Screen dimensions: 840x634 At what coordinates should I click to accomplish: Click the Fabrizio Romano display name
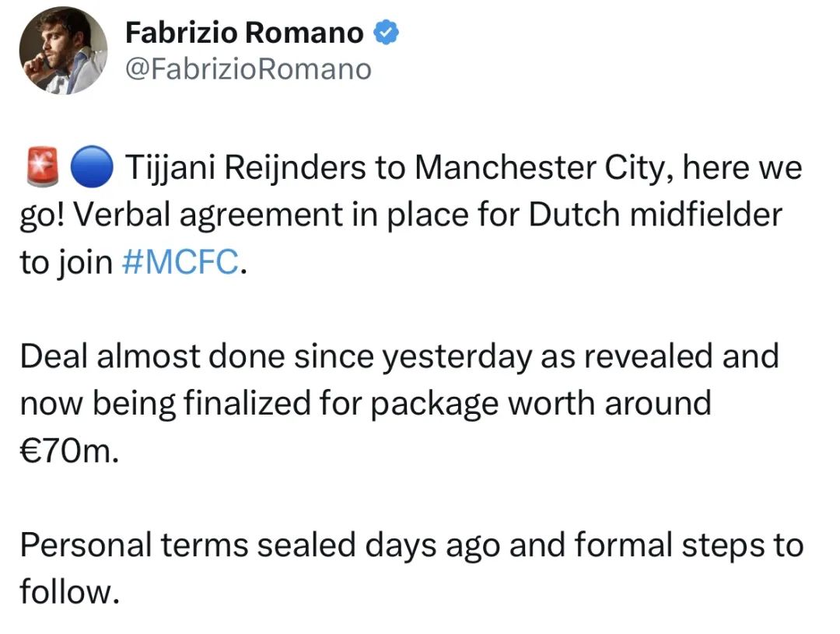244,33
